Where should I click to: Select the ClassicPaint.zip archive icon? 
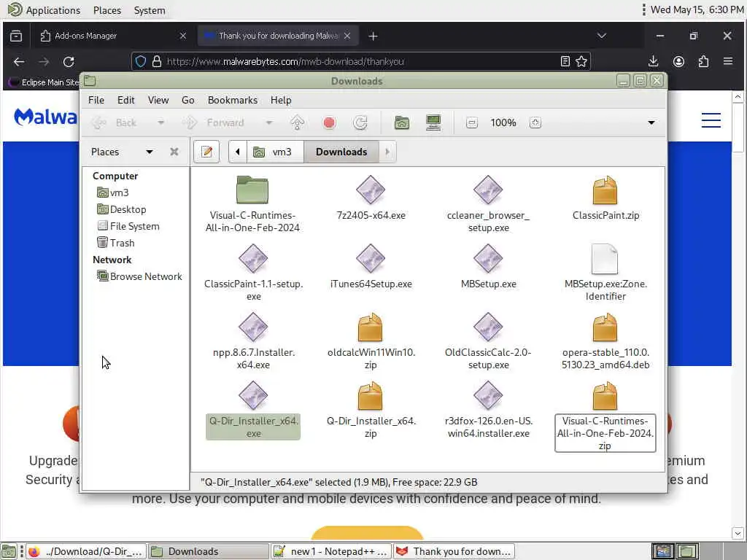click(605, 190)
